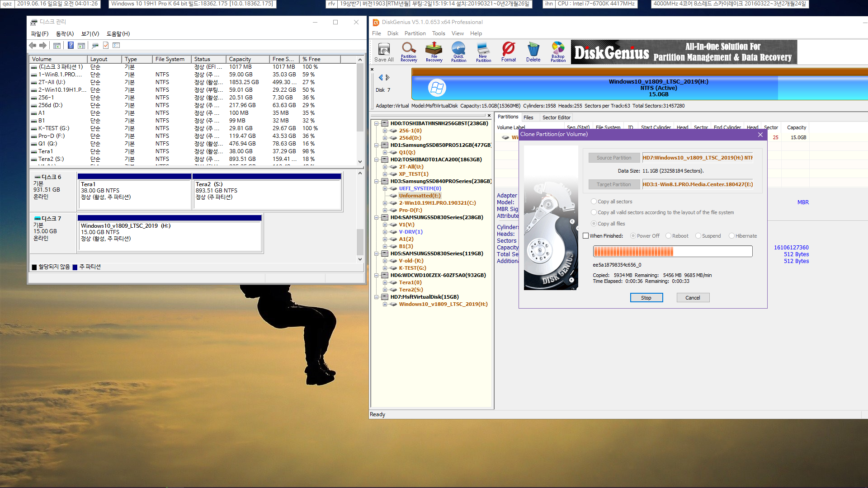Close the disk map pane with the small x
The width and height of the screenshot is (868, 488).
point(372,70)
